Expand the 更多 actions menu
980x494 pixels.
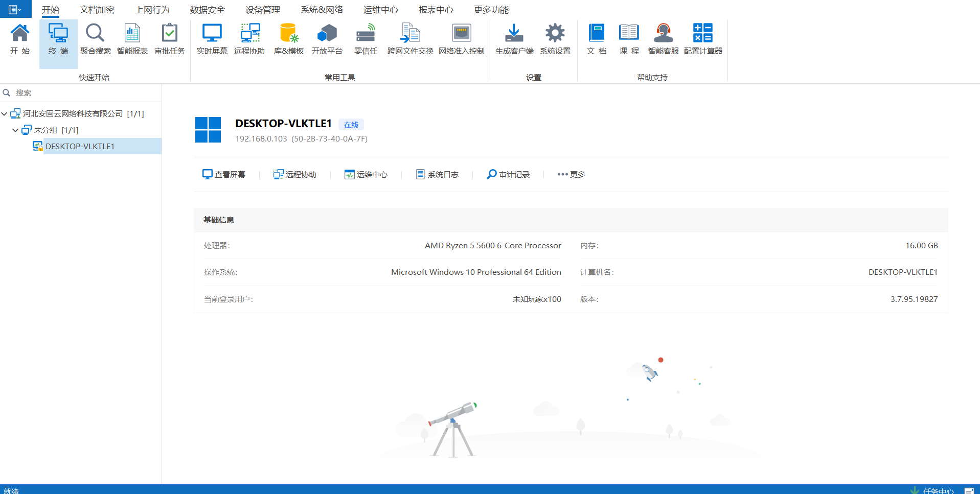point(572,174)
